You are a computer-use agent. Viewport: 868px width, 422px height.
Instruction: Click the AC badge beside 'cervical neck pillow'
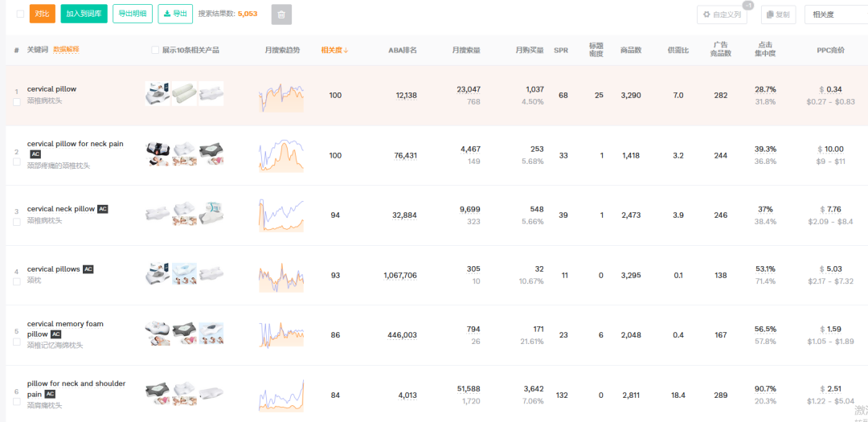102,209
